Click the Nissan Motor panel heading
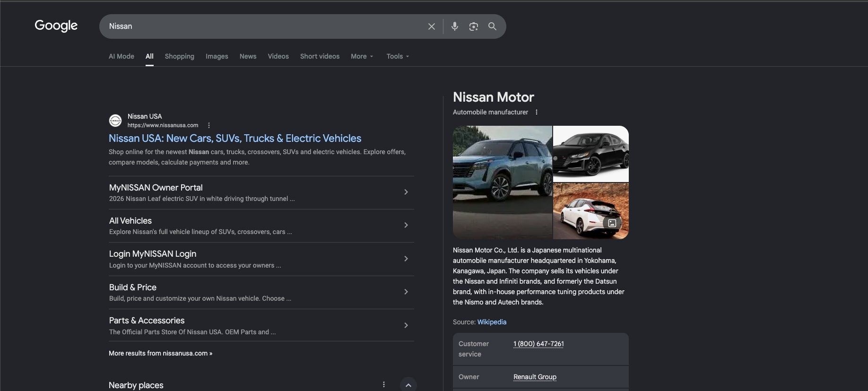The image size is (868, 391). pyautogui.click(x=493, y=97)
